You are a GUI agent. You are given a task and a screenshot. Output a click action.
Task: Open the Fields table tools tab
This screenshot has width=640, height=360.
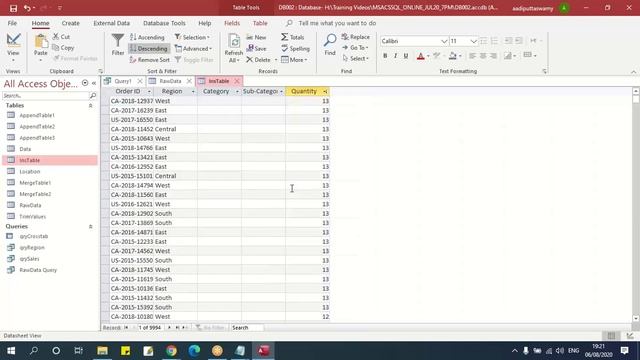click(232, 23)
